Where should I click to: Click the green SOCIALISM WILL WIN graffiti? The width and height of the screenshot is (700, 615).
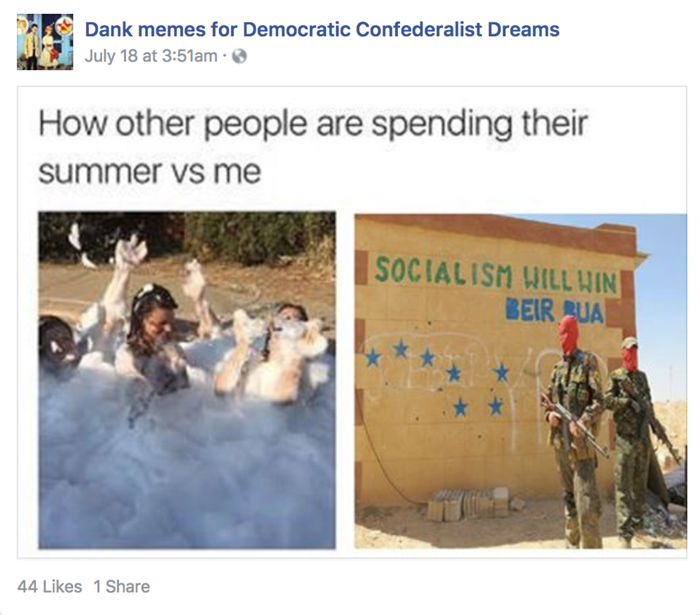[x=496, y=275]
